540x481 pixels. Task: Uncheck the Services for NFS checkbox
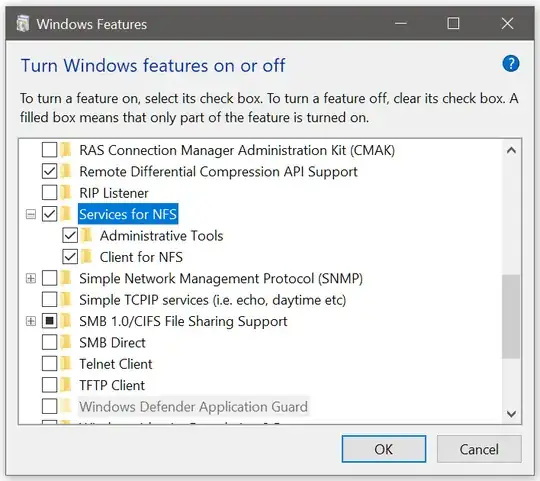pyautogui.click(x=50, y=214)
